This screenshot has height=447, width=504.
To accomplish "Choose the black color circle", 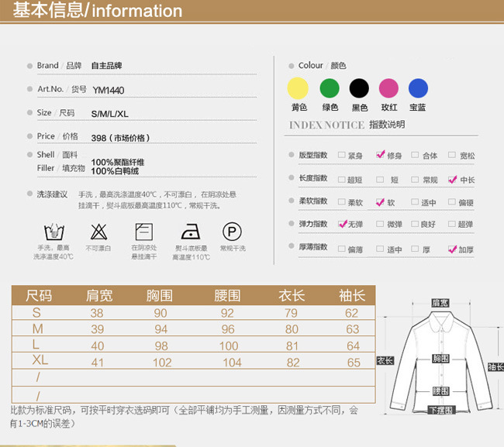I will click(x=359, y=88).
